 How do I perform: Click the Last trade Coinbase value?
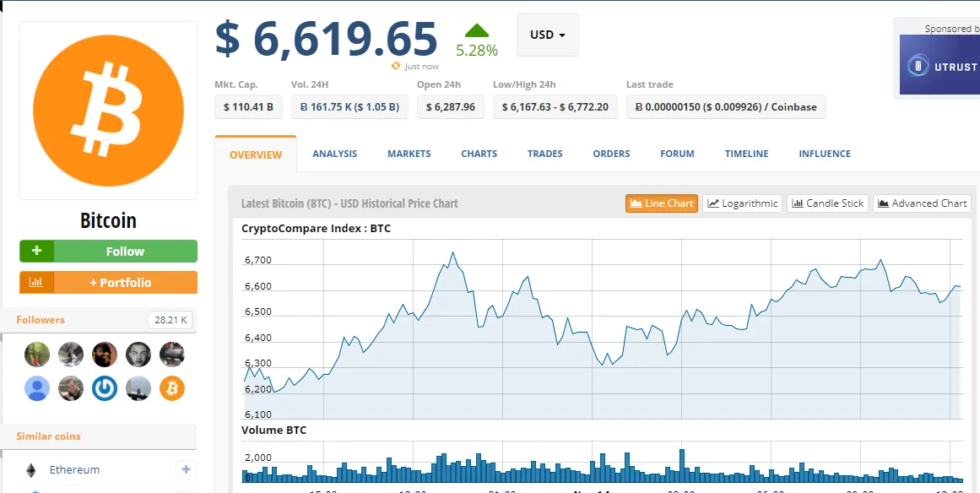(726, 107)
